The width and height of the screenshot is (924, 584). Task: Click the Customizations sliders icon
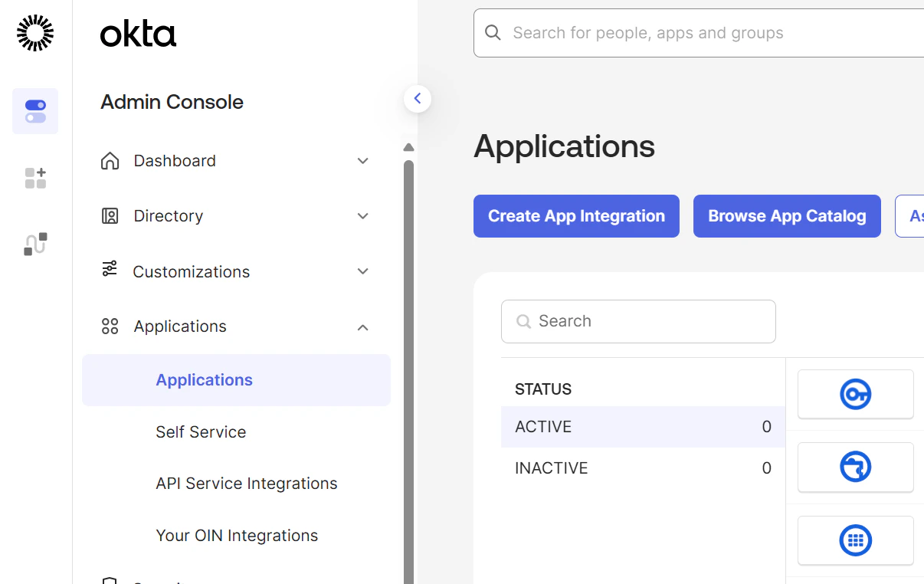pos(110,271)
